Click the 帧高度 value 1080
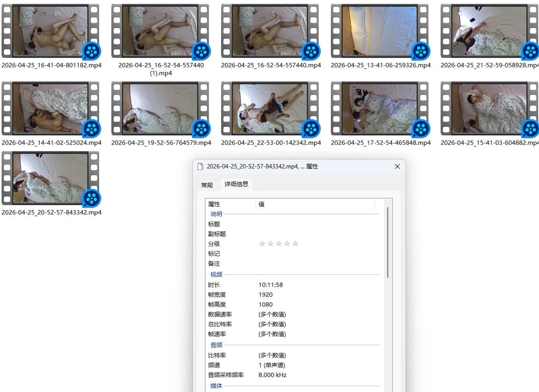 pyautogui.click(x=265, y=305)
